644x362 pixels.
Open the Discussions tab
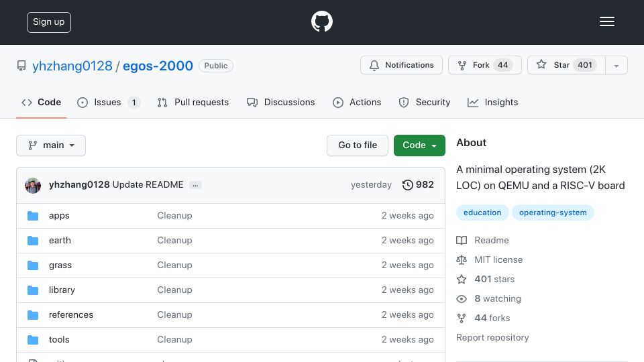click(281, 102)
